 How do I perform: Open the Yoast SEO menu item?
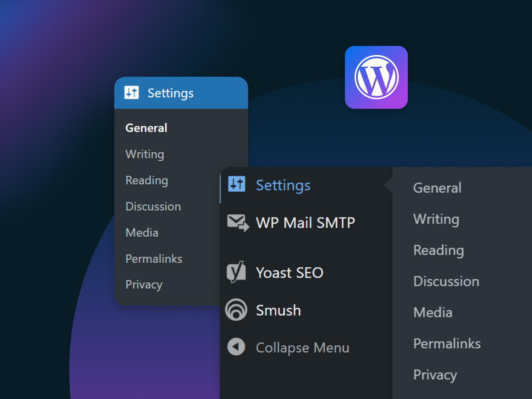click(x=289, y=273)
